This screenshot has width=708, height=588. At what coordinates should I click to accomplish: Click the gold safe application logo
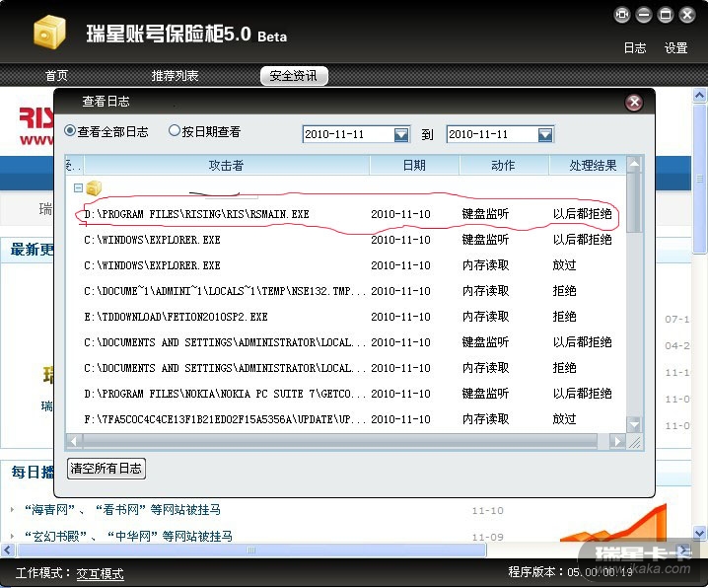pos(49,32)
